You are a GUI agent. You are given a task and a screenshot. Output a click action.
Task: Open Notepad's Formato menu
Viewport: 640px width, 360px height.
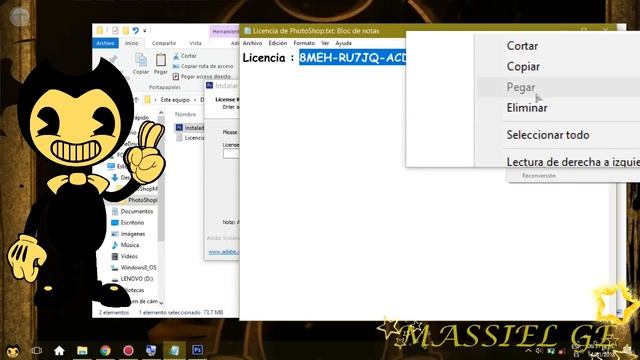[304, 43]
